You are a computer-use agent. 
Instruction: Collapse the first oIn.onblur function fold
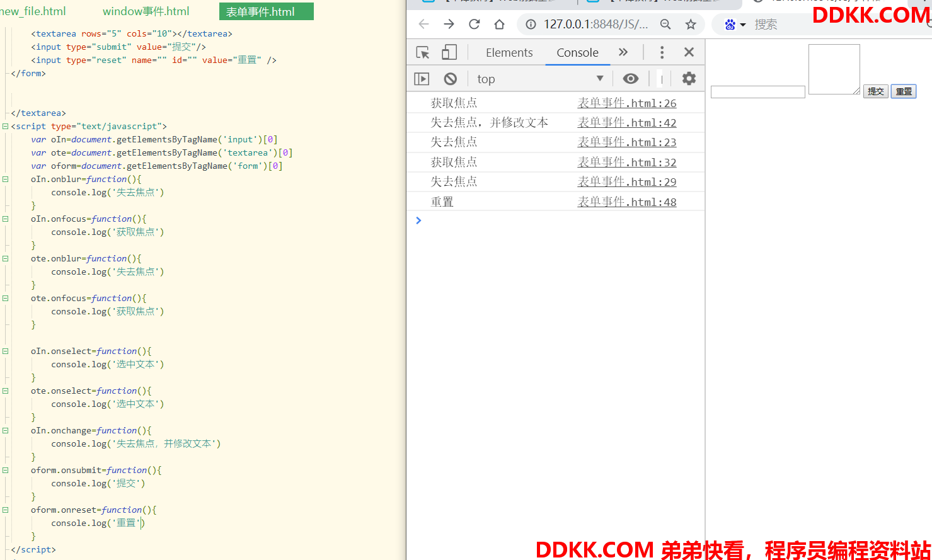(x=5, y=179)
